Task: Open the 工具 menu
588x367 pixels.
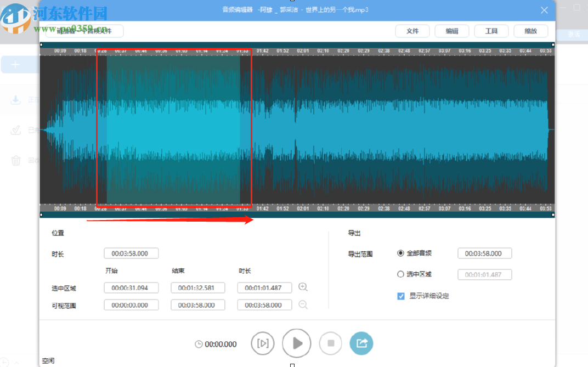Action: coord(491,31)
